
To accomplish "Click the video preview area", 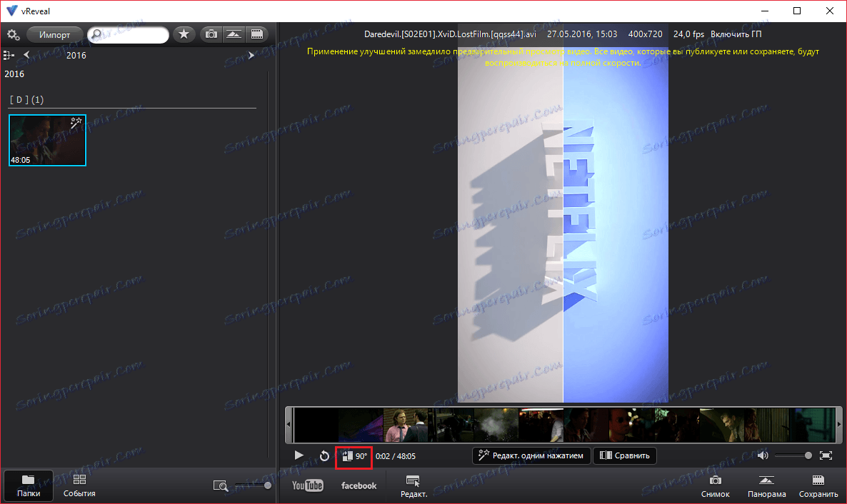I will pyautogui.click(x=563, y=213).
